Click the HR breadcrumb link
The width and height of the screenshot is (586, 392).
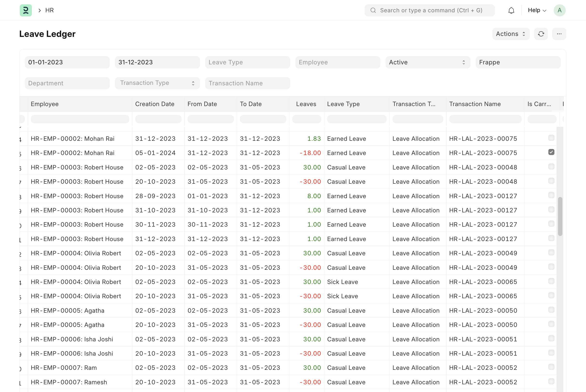(x=49, y=10)
